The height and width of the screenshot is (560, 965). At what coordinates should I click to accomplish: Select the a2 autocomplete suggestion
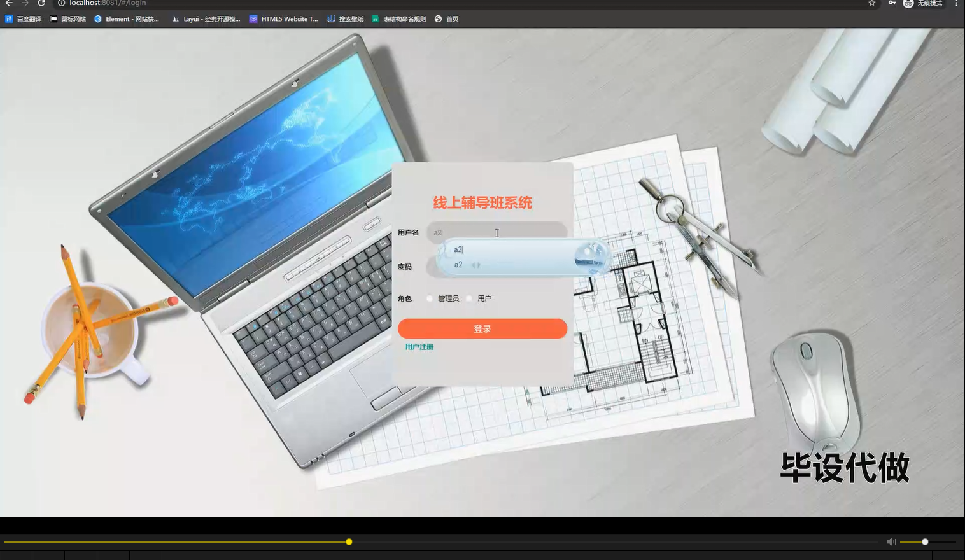click(x=458, y=265)
